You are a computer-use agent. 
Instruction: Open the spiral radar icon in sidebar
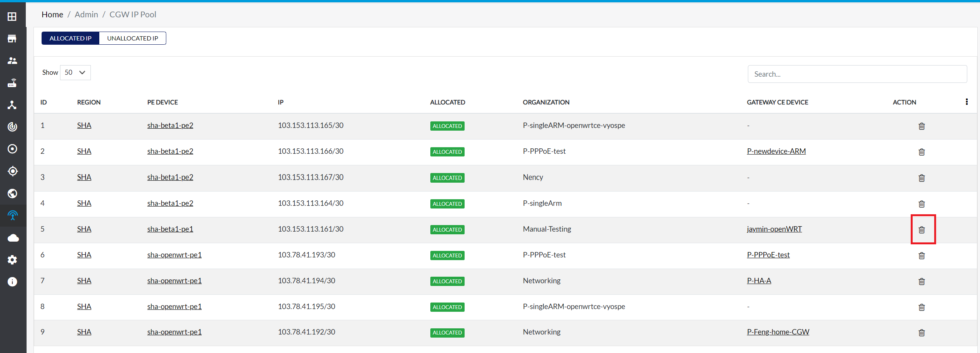click(x=12, y=127)
